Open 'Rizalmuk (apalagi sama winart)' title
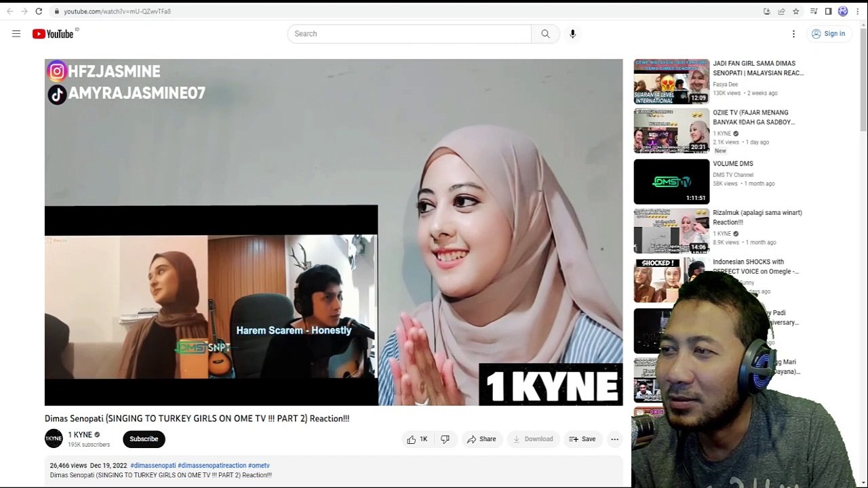Image resolution: width=868 pixels, height=488 pixels. point(757,218)
